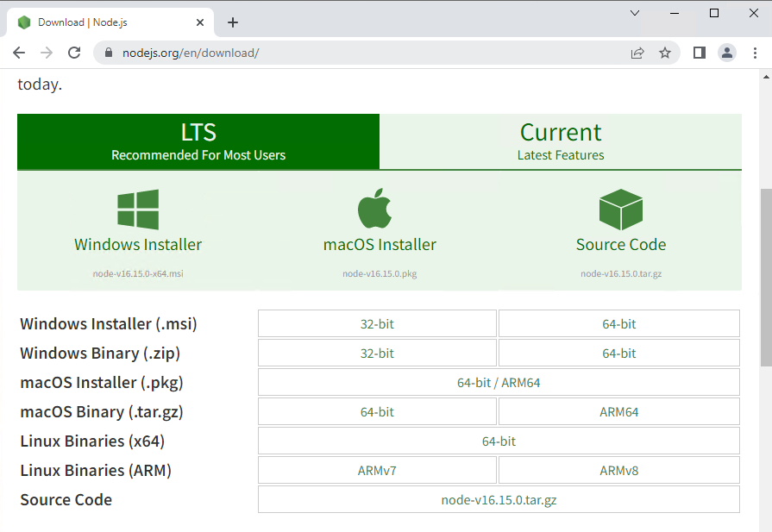The image size is (772, 532).
Task: Open a new browser tab
Action: click(x=233, y=22)
